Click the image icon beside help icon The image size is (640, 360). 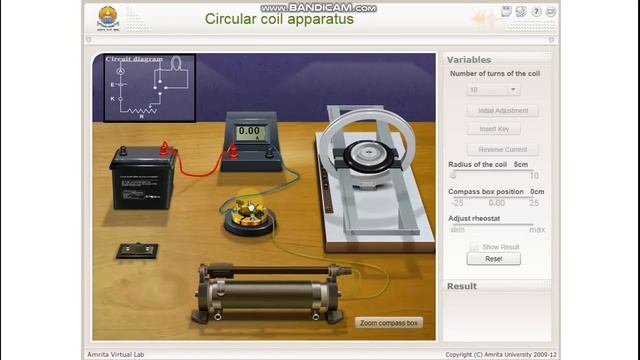(521, 11)
